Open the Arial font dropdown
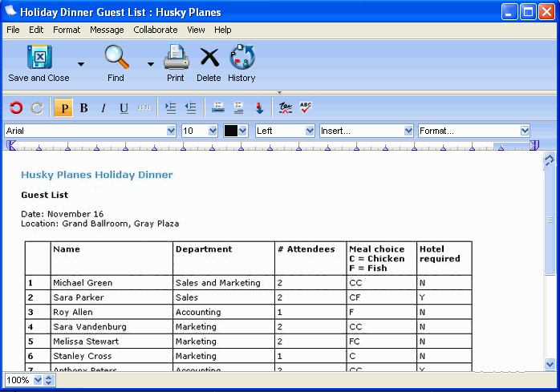The image size is (560, 392). (171, 131)
